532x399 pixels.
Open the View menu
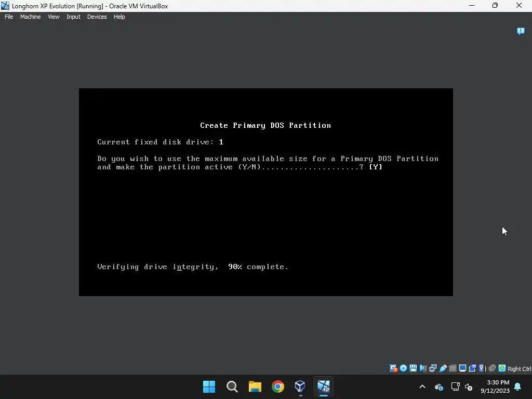click(54, 17)
